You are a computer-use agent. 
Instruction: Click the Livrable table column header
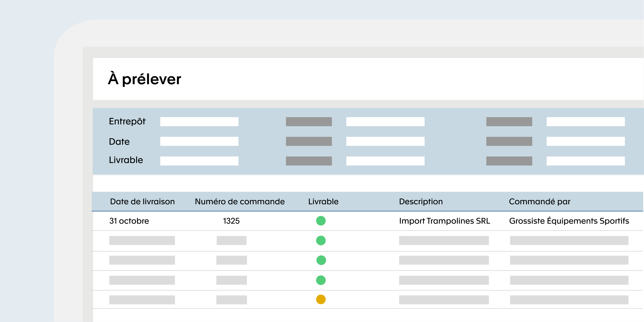tap(323, 202)
